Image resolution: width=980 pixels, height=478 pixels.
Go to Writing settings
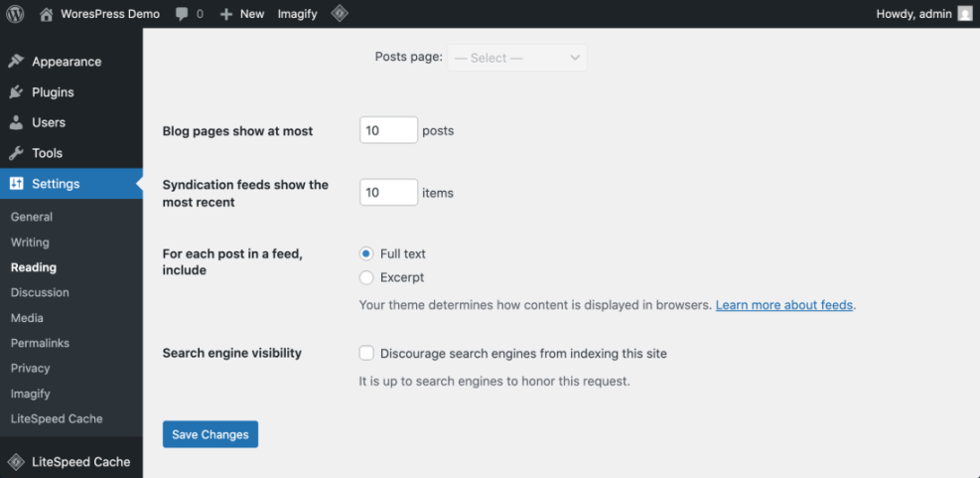[30, 242]
